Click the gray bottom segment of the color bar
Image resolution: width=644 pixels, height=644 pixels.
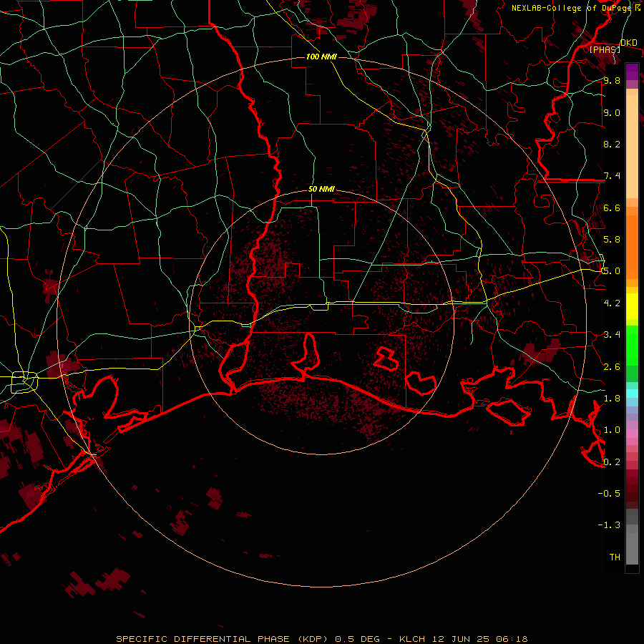(632, 550)
